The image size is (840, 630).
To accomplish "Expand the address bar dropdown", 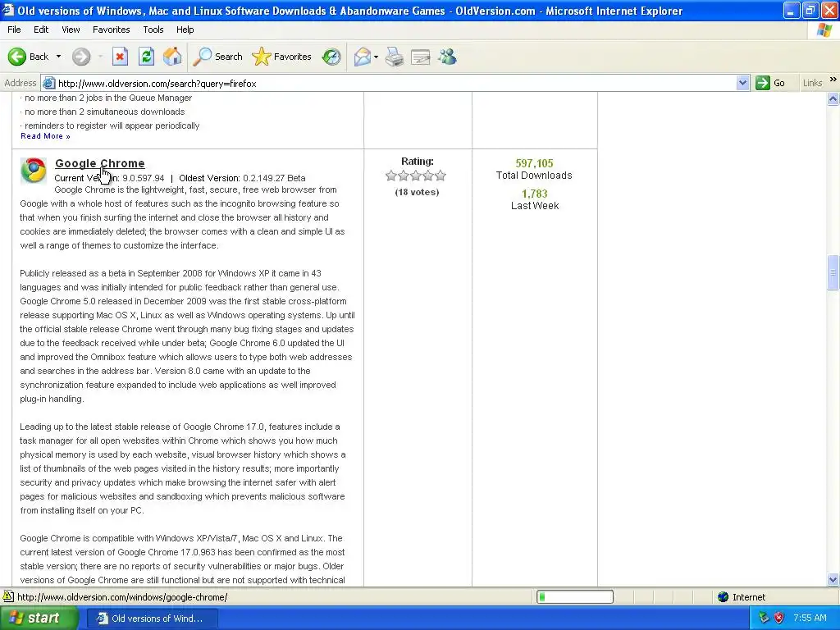I will 742,83.
